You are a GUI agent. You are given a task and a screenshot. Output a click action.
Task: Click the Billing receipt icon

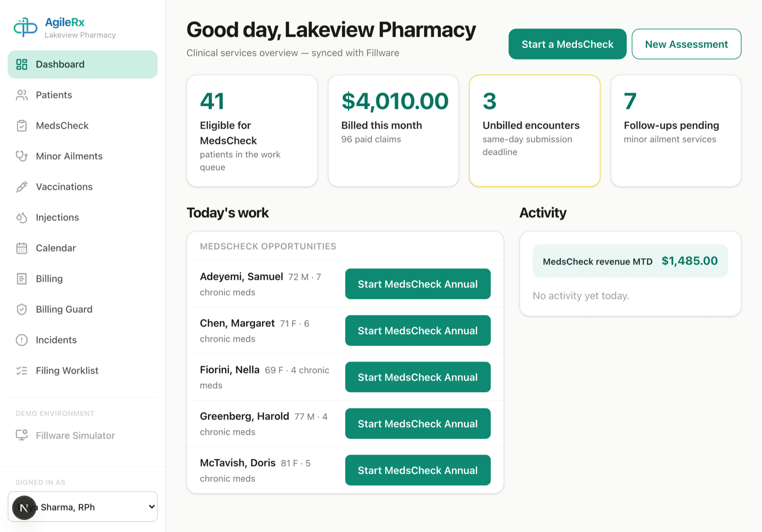(x=22, y=279)
